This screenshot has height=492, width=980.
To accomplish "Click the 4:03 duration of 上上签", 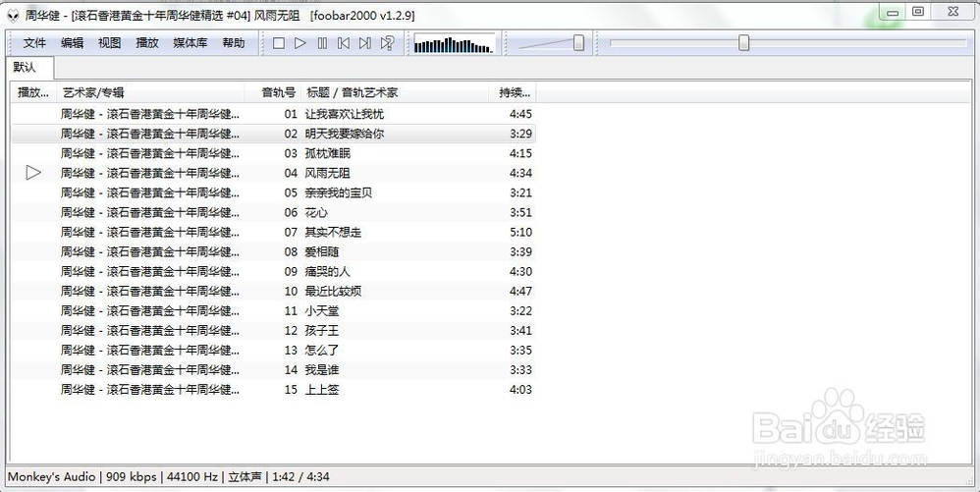I will [x=520, y=390].
